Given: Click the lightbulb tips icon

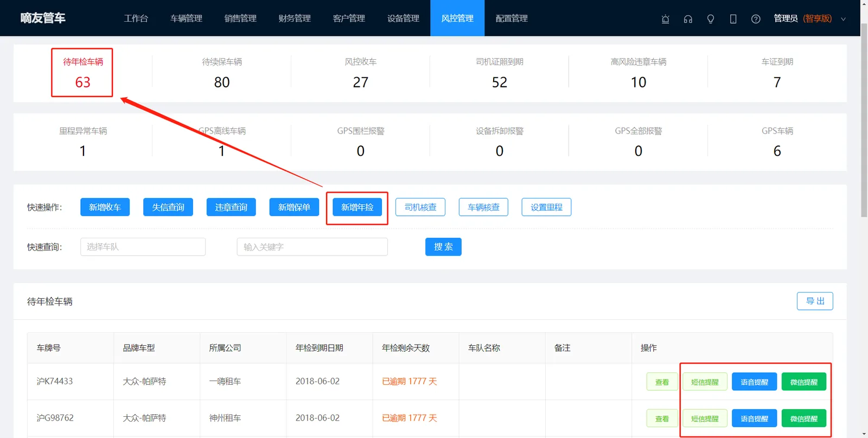Looking at the screenshot, I should click(x=710, y=19).
